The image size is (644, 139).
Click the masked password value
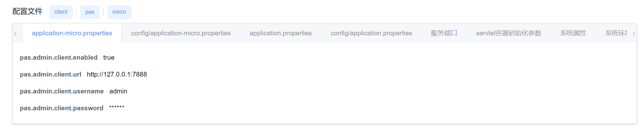[117, 108]
